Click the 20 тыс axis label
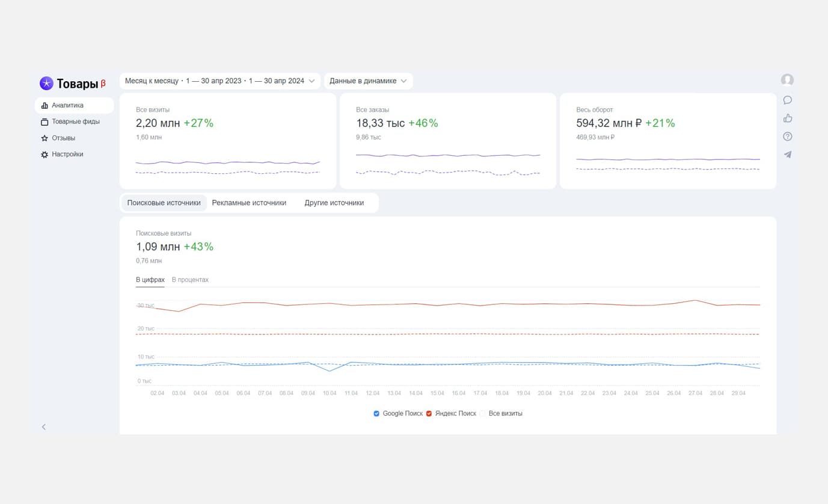Screen dimensions: 828x504 coord(146,329)
